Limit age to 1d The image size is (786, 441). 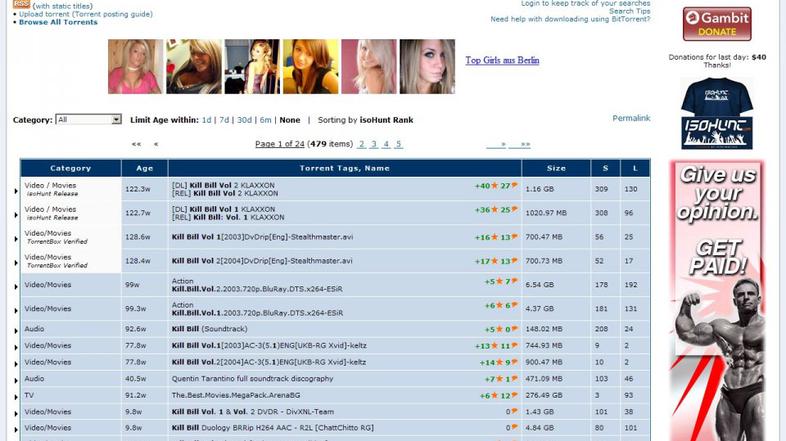click(207, 120)
